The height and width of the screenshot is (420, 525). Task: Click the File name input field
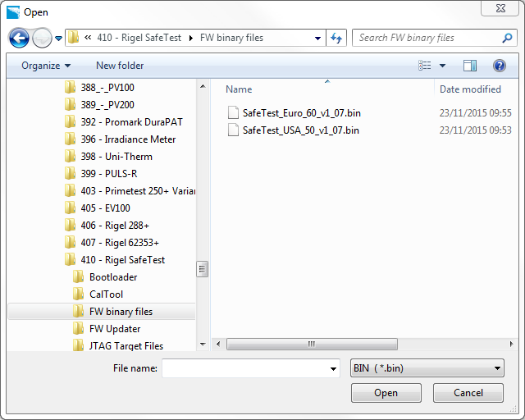point(245,368)
